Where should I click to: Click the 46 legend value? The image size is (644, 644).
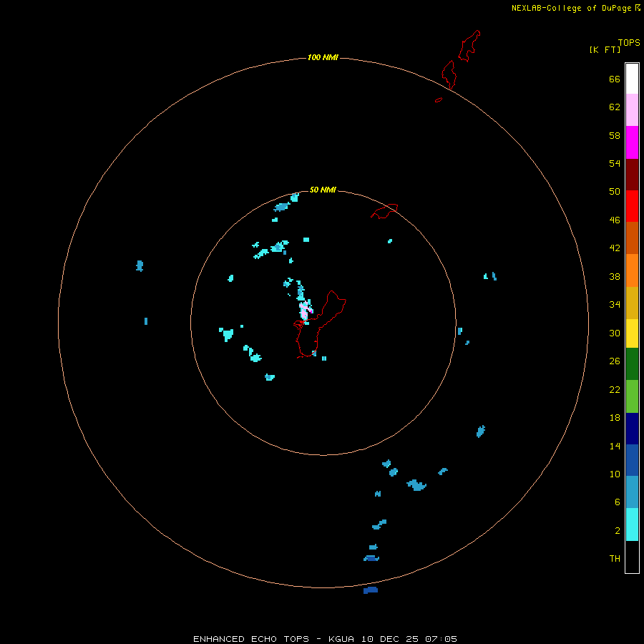pyautogui.click(x=615, y=220)
